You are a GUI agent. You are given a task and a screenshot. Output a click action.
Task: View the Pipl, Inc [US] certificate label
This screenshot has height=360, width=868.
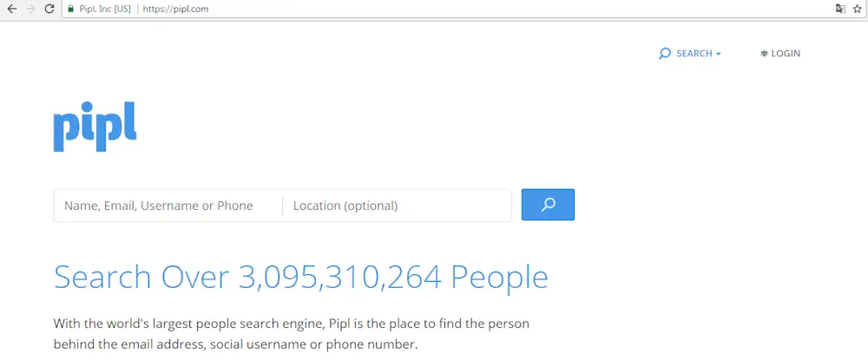pos(105,9)
